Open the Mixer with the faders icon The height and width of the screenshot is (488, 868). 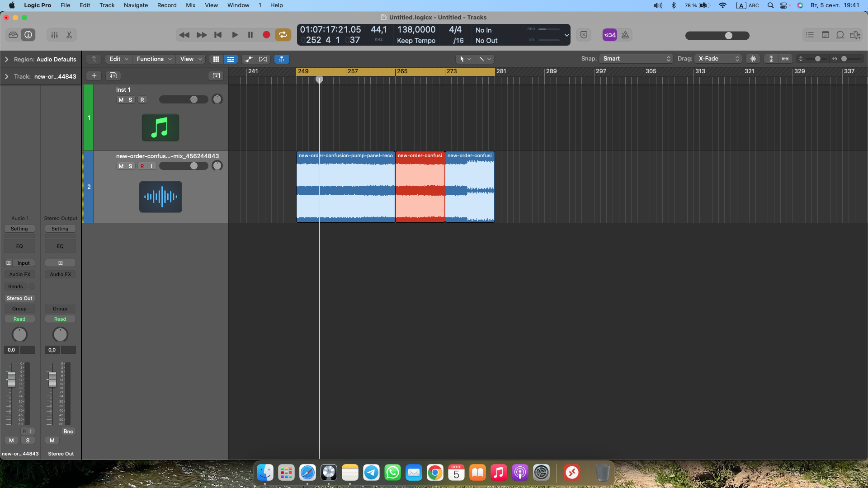click(54, 35)
